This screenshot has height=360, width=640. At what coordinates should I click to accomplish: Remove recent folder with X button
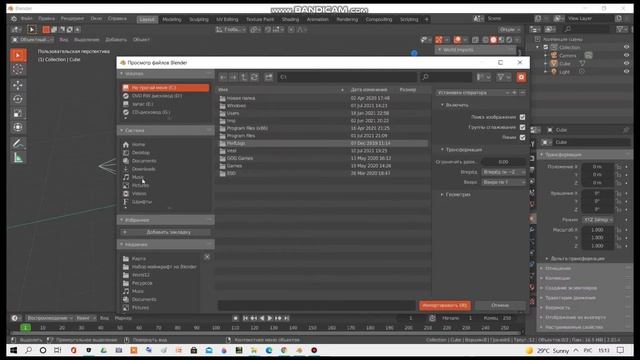pos(207,257)
